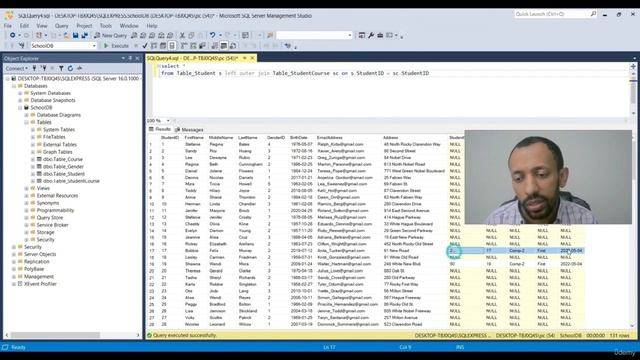Image resolution: width=640 pixels, height=360 pixels.
Task: Select dbo.Table_Gender in Object Explorer
Action: pos(63,167)
